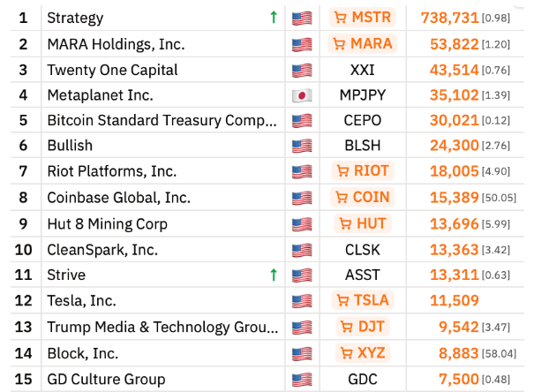Screen dimensions: 549x392
Task: Open GD Culture Group company link
Action: (106, 379)
